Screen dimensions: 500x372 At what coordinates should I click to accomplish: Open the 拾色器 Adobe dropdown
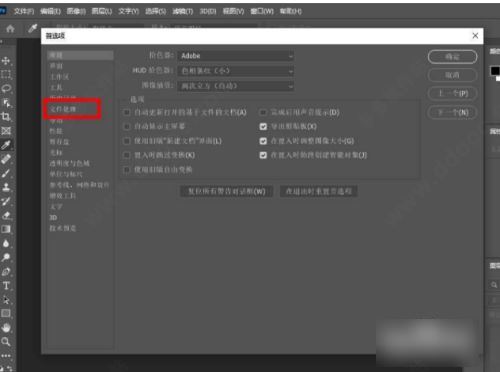click(x=236, y=56)
